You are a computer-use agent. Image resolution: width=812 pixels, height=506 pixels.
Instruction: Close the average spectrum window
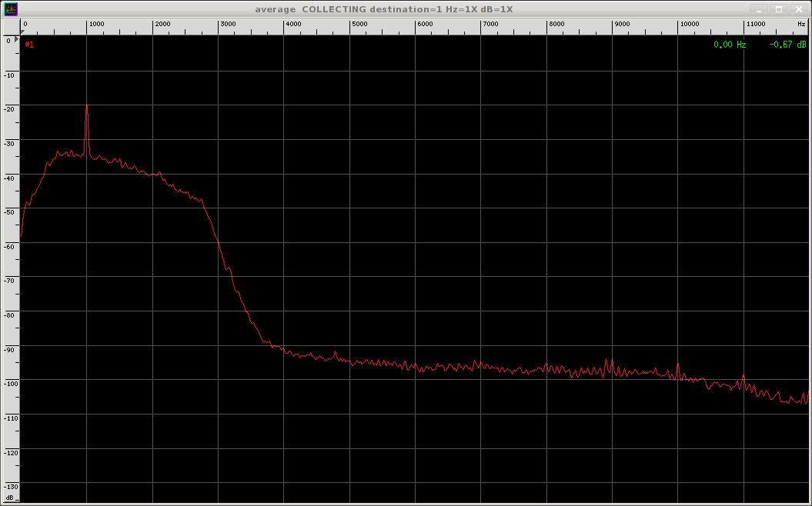799,9
